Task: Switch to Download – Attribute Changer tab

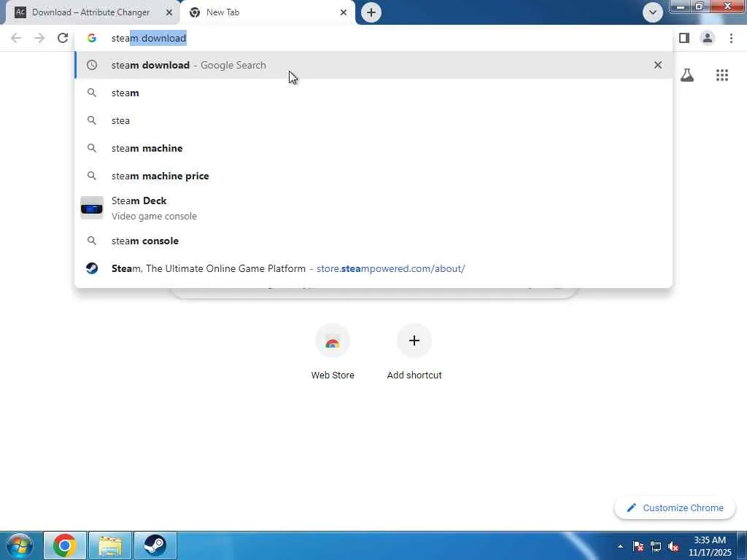Action: click(x=90, y=12)
